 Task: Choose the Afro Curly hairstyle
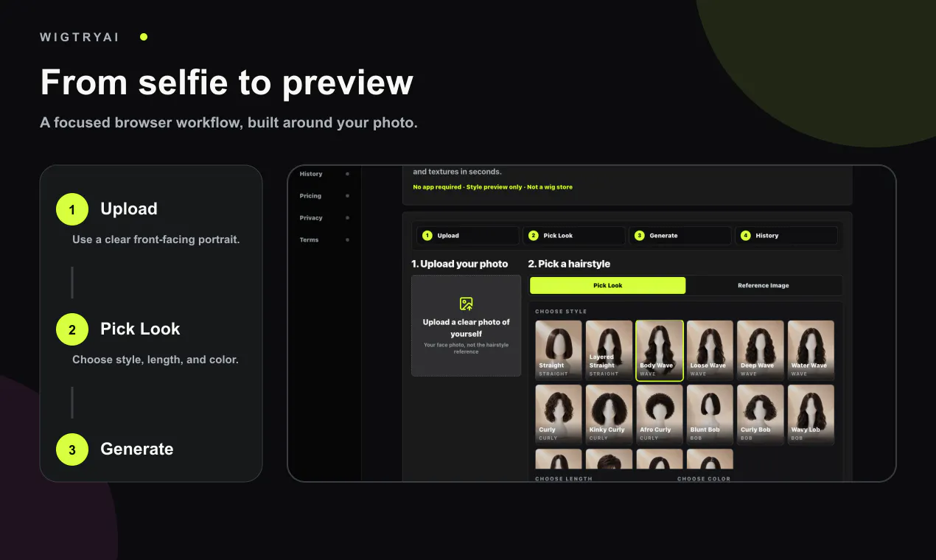660,415
